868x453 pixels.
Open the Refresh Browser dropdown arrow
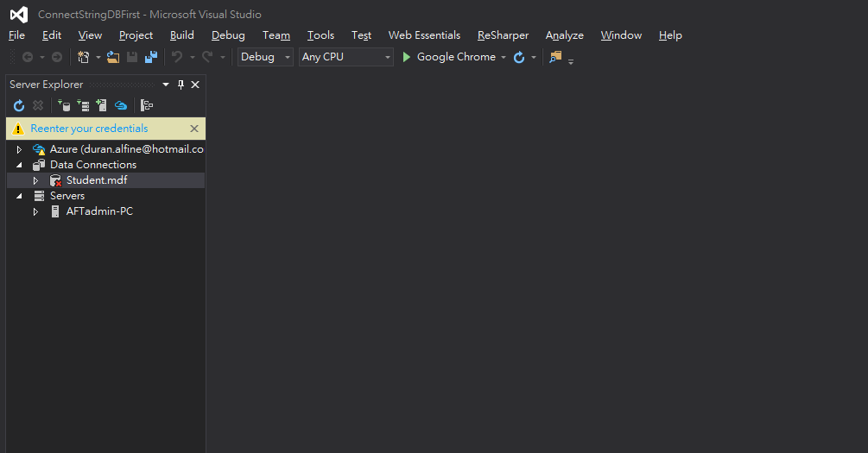tap(534, 57)
